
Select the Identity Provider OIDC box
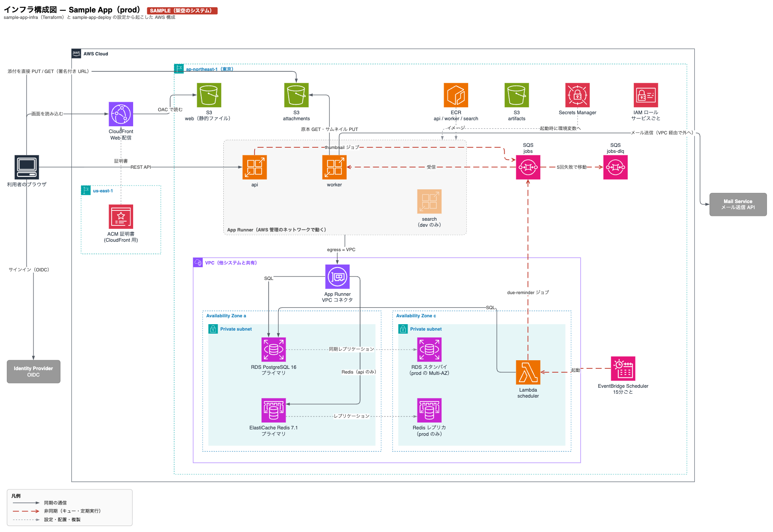point(33,372)
